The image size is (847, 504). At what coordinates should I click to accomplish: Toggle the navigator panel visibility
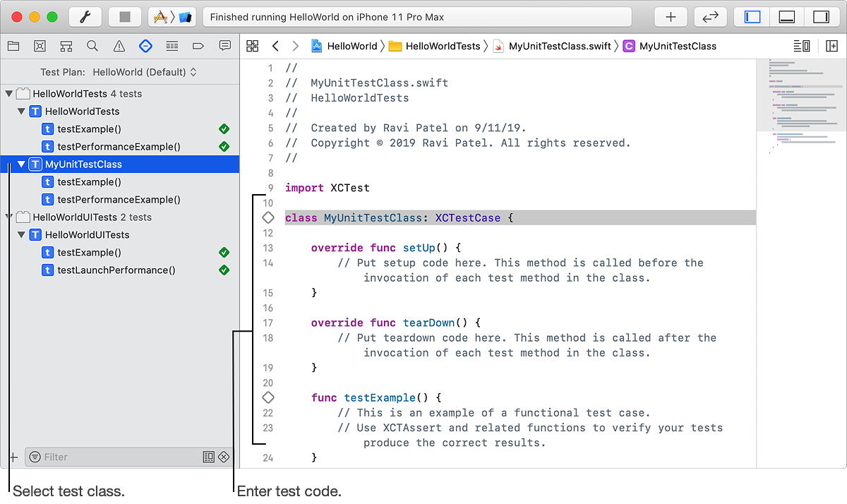[x=752, y=17]
